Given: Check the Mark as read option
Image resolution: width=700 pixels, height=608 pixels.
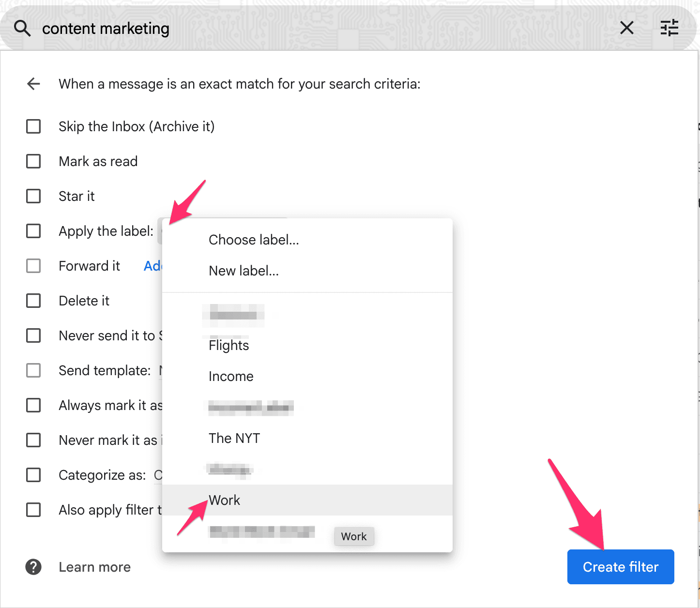Looking at the screenshot, I should [33, 161].
